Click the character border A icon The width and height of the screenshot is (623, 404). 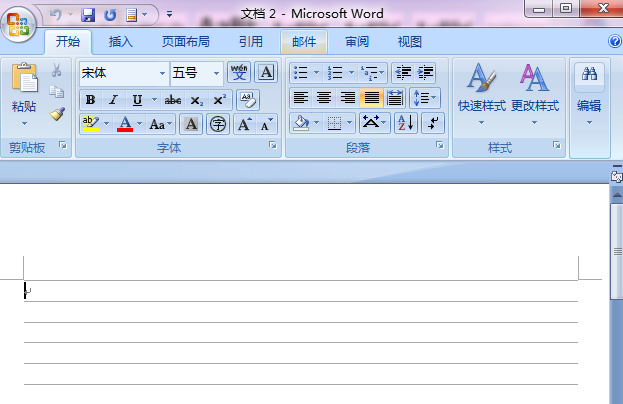(266, 72)
